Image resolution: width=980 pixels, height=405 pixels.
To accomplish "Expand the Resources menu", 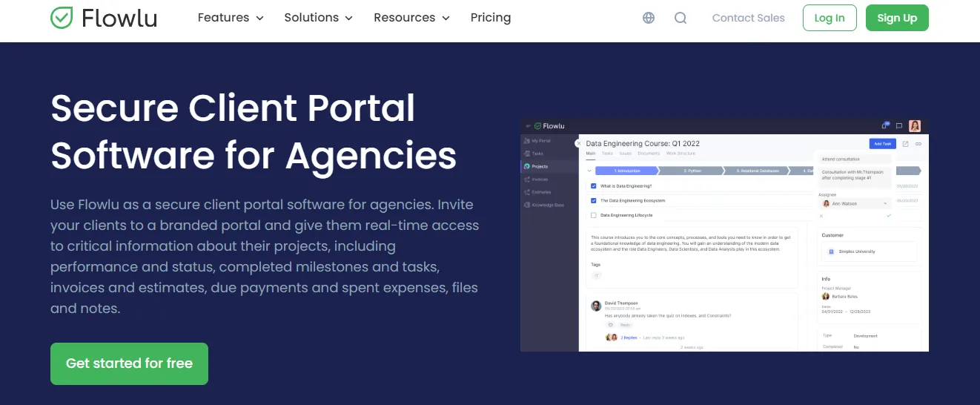I will 411,18.
